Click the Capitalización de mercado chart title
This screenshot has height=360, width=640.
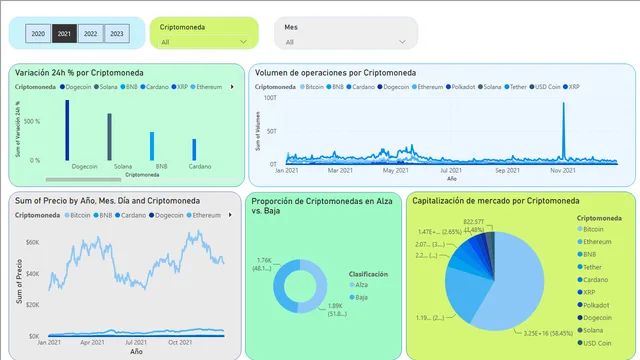(x=496, y=200)
